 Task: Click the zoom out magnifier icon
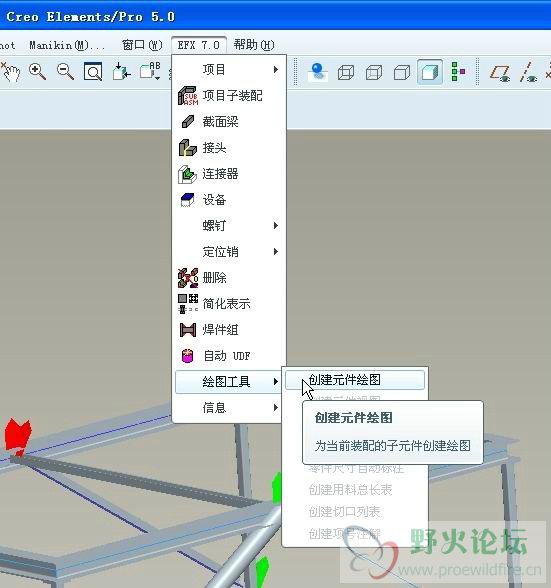(65, 72)
